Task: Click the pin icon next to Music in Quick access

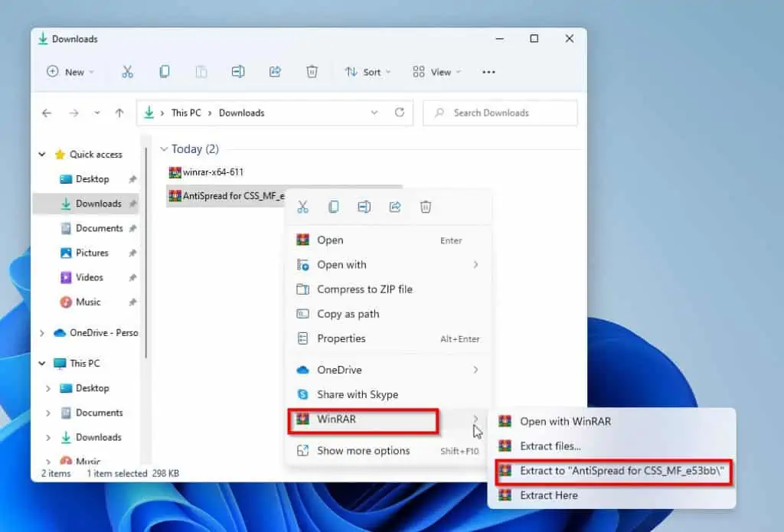Action: pos(132,302)
